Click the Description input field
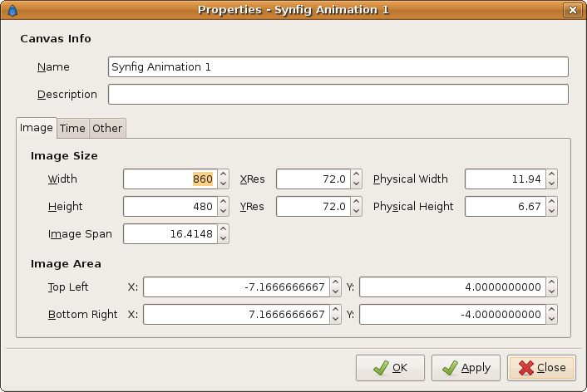This screenshot has width=587, height=392. 338,94
